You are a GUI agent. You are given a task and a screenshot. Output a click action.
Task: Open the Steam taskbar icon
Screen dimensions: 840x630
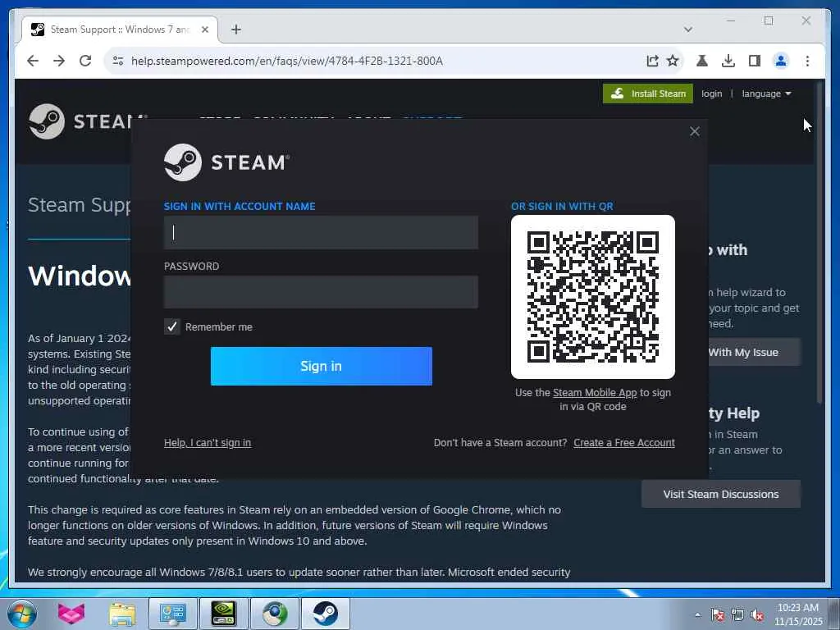(325, 614)
